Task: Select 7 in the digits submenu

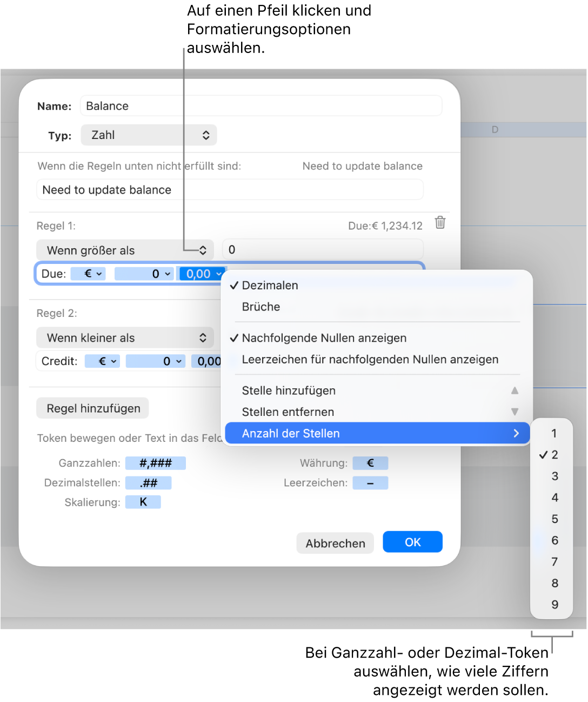Action: point(552,562)
